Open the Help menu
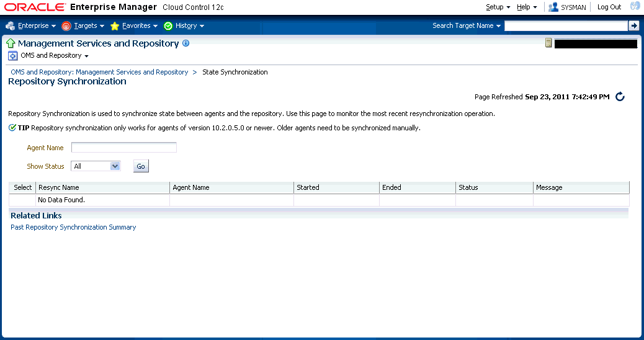644x340 pixels. click(527, 7)
